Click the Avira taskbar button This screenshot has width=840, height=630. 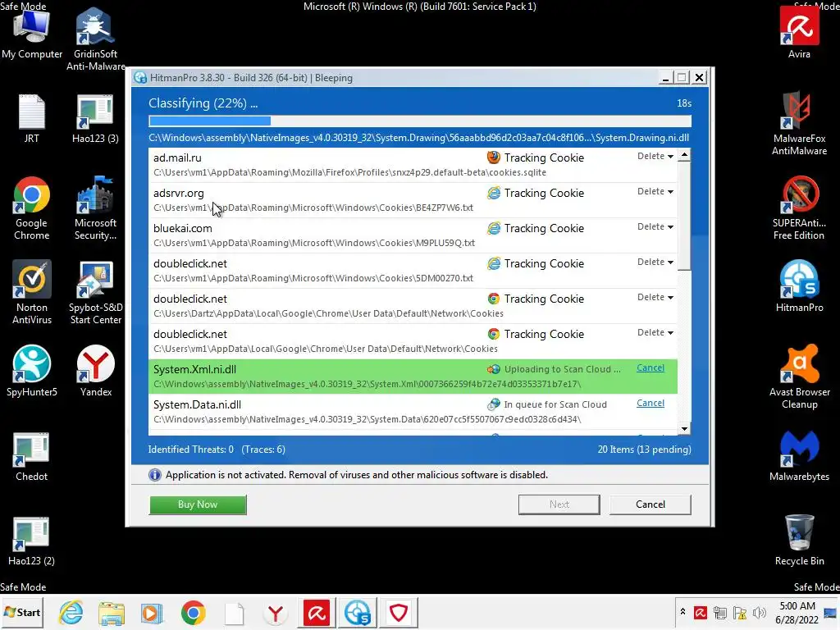coord(316,612)
